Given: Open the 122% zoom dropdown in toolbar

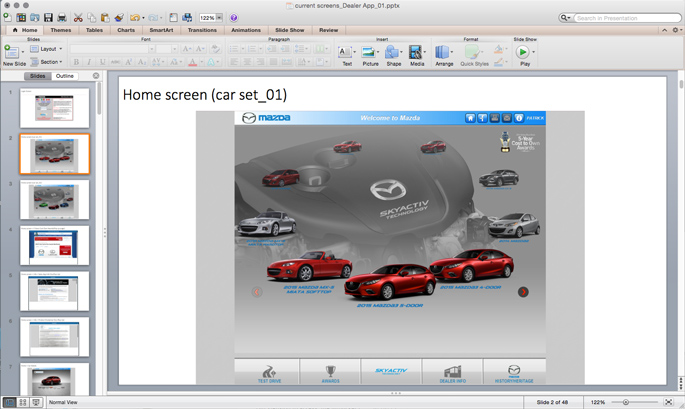Looking at the screenshot, I should (x=219, y=17).
